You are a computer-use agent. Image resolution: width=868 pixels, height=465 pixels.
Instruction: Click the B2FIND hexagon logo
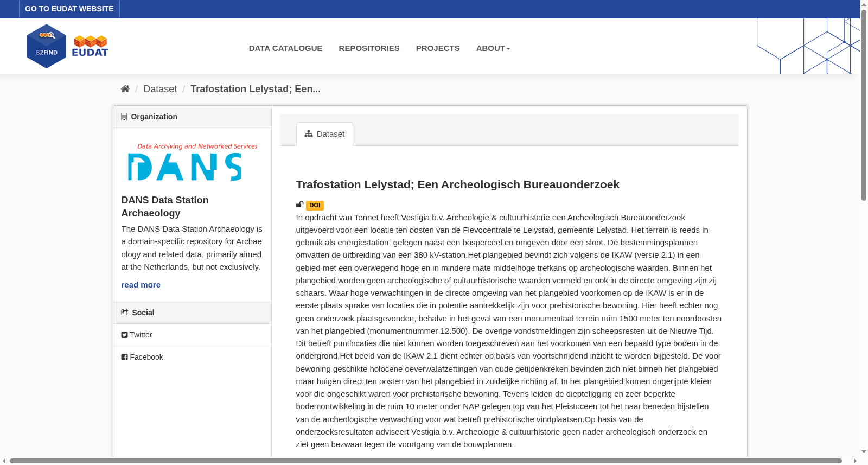[47, 46]
